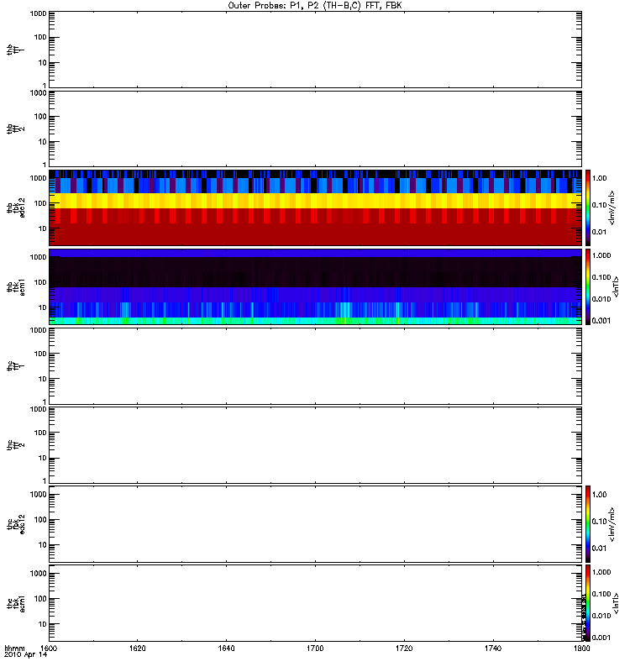Click the "0.010" value on thb scm1 color bar
The width and height of the screenshot is (630, 672).
point(601,299)
